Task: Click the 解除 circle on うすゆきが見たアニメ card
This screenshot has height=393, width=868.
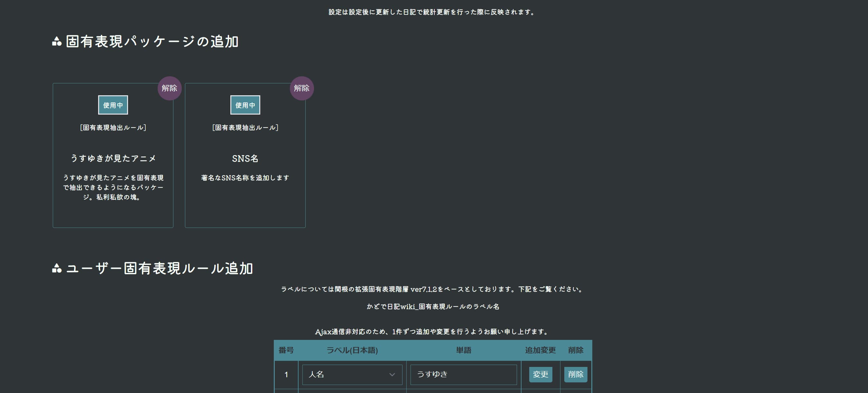Action: pos(170,88)
